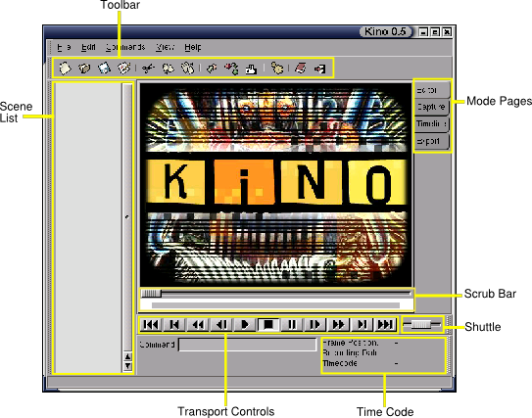Go to next scene start button

[363, 325]
